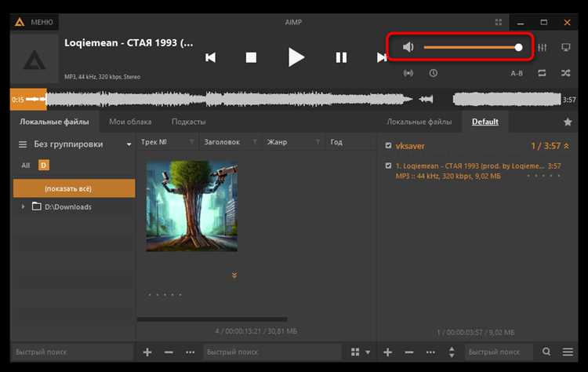This screenshot has width=588, height=372.
Task: Switch library to the grid view icon
Action: click(x=355, y=352)
